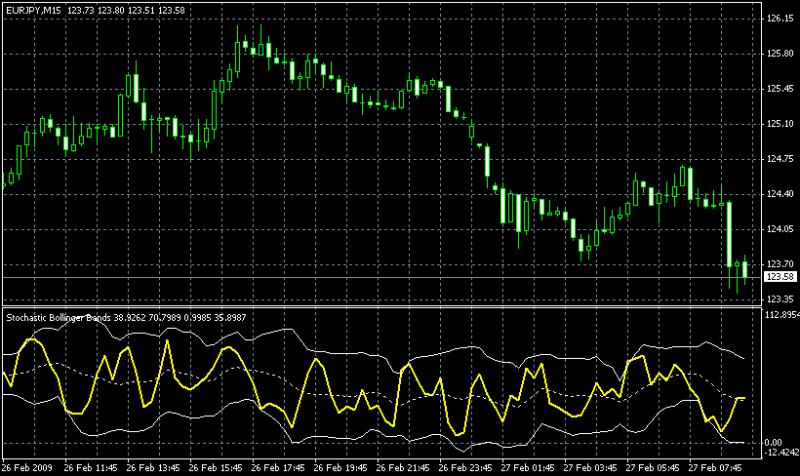Click the last large bearish candle near 124.40

[730, 234]
